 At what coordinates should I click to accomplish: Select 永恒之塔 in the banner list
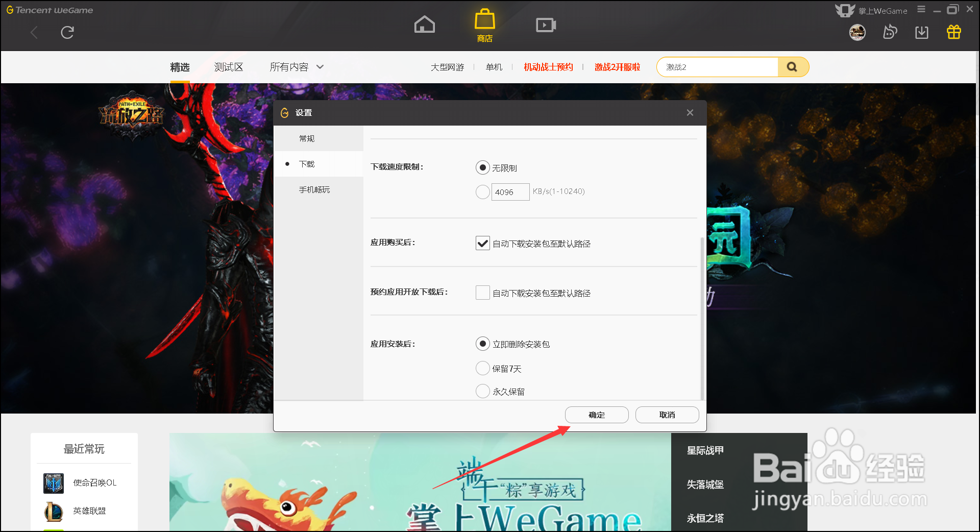705,518
